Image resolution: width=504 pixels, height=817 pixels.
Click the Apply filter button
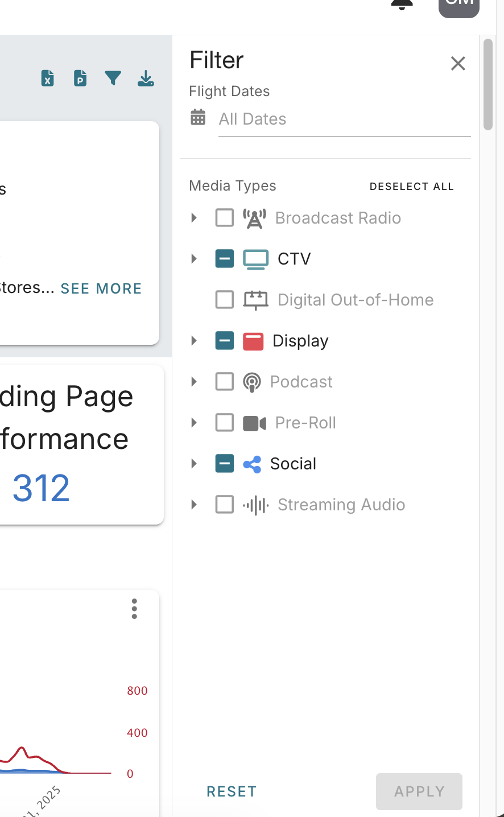pos(419,791)
